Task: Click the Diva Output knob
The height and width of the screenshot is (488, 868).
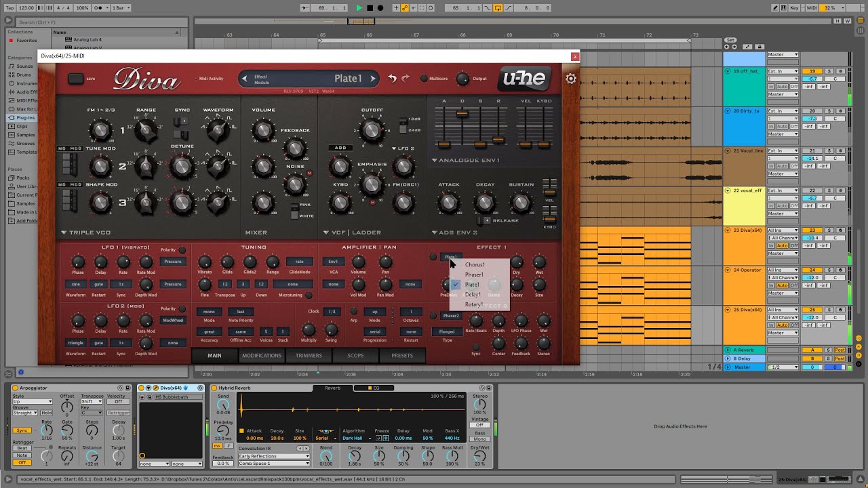Action: pos(462,79)
